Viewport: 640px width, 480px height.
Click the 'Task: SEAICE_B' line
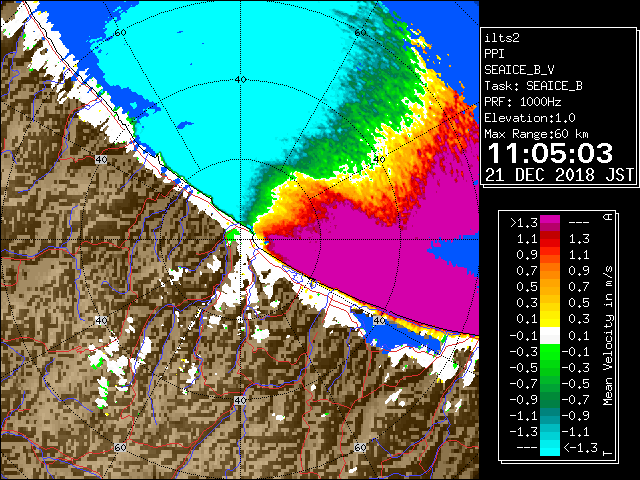pos(533,86)
